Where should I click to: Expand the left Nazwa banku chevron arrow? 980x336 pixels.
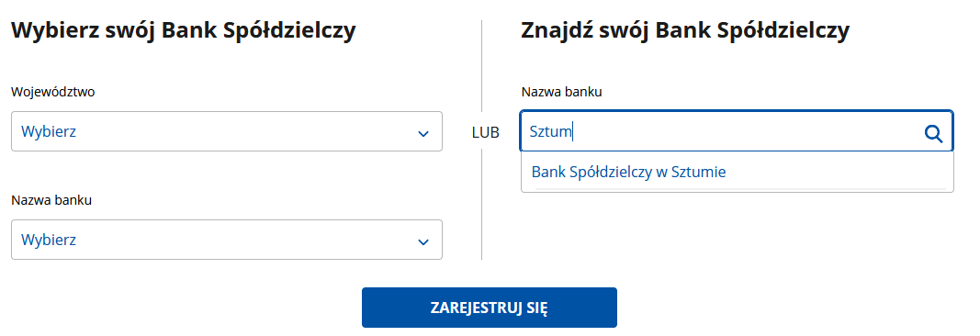[423, 241]
